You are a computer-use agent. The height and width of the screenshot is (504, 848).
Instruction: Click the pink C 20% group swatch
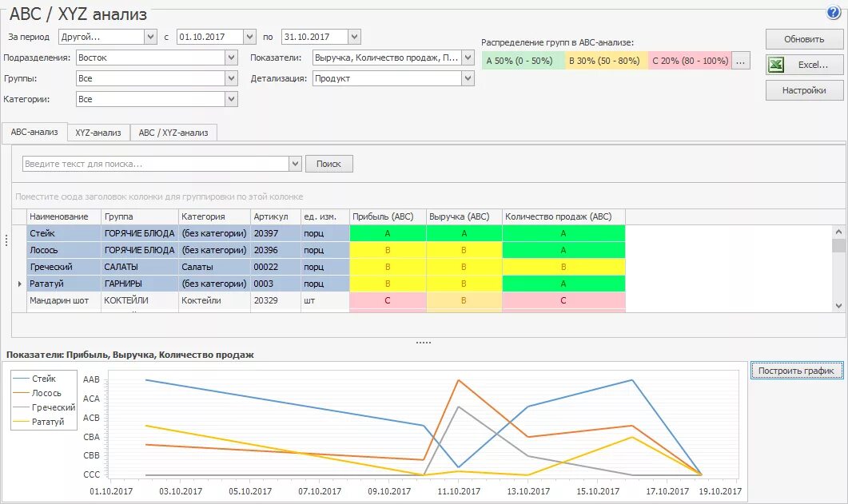(x=690, y=61)
